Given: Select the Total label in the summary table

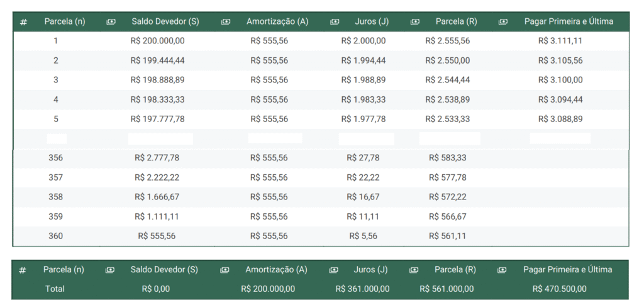Looking at the screenshot, I should pyautogui.click(x=55, y=289).
